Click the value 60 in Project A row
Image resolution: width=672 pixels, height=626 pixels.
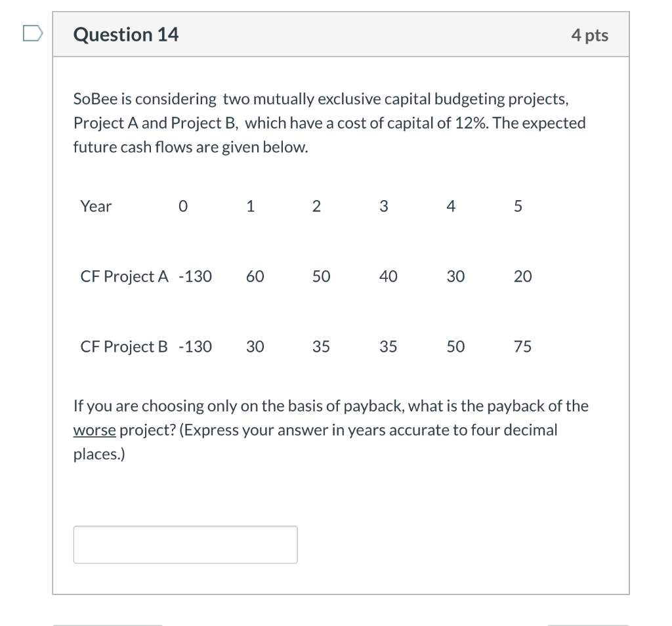click(x=255, y=276)
